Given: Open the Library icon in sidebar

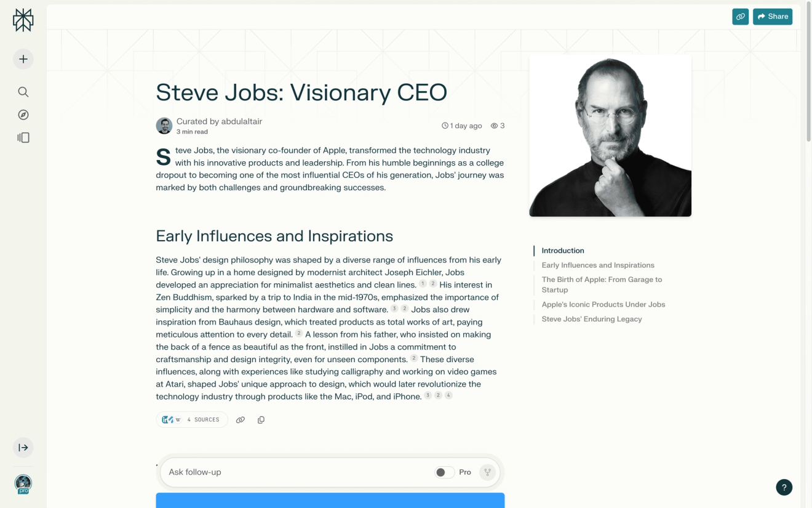Looking at the screenshot, I should point(23,138).
